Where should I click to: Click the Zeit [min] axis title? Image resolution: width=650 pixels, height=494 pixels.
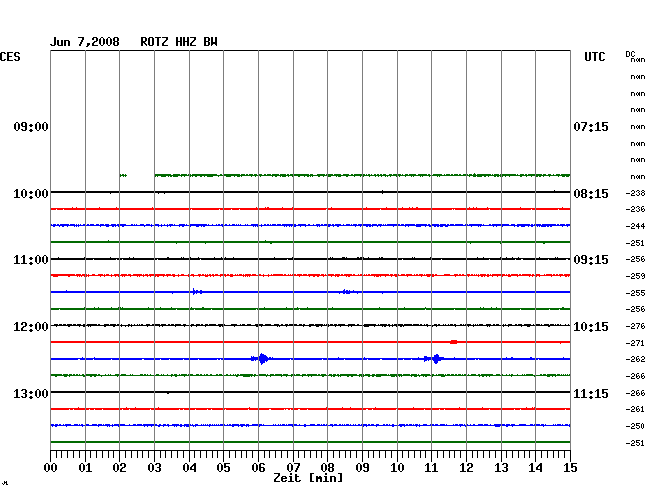308,478
